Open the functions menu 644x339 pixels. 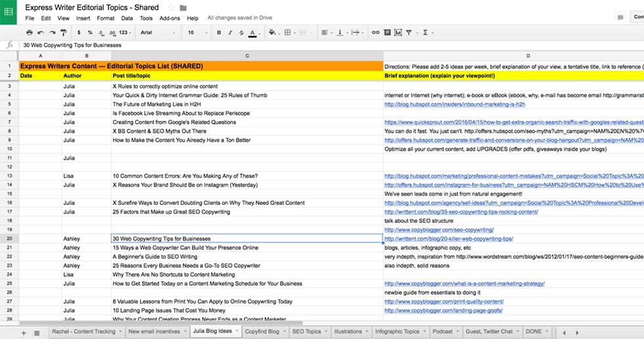pos(427,32)
